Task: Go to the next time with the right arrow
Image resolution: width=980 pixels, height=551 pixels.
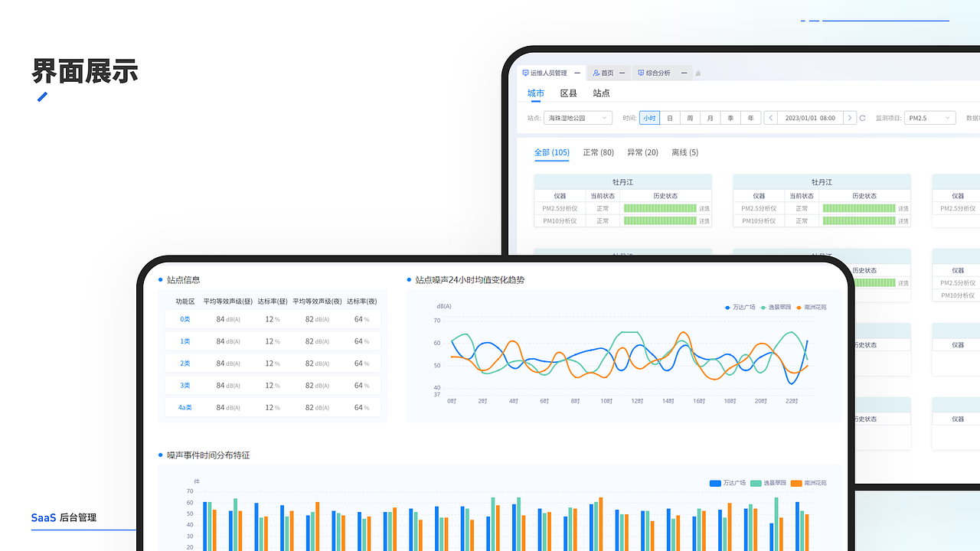Action: [x=849, y=118]
